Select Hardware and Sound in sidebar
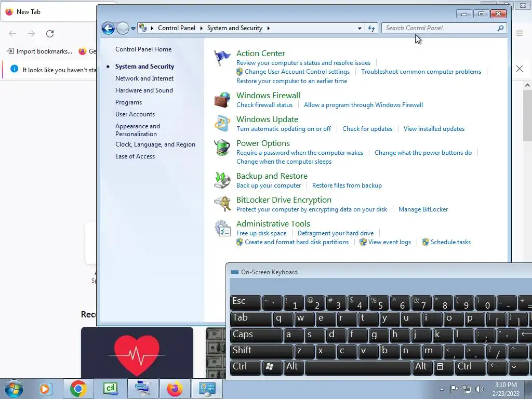This screenshot has width=532, height=399. point(144,90)
